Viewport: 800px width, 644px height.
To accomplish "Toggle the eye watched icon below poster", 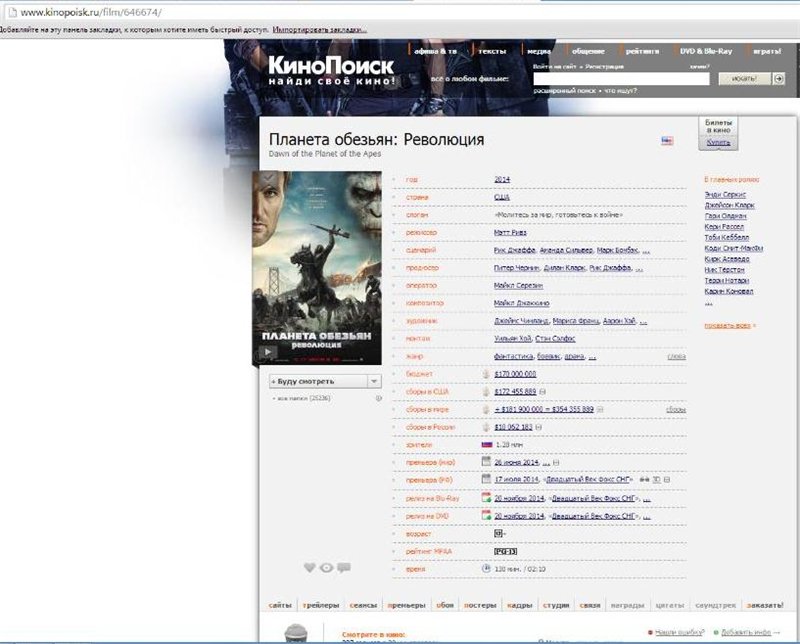I will 327,567.
